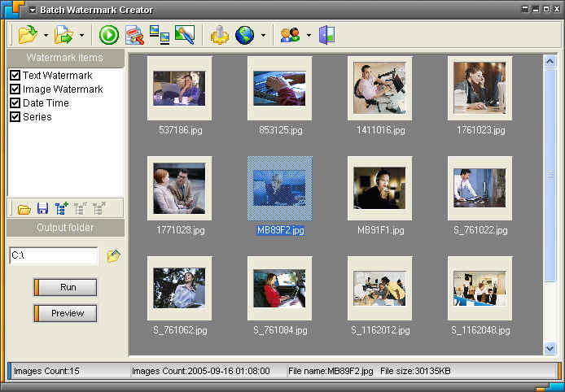Screen dimensions: 565x392
Task: Click the Images Count:15 status text
Action: [46, 371]
